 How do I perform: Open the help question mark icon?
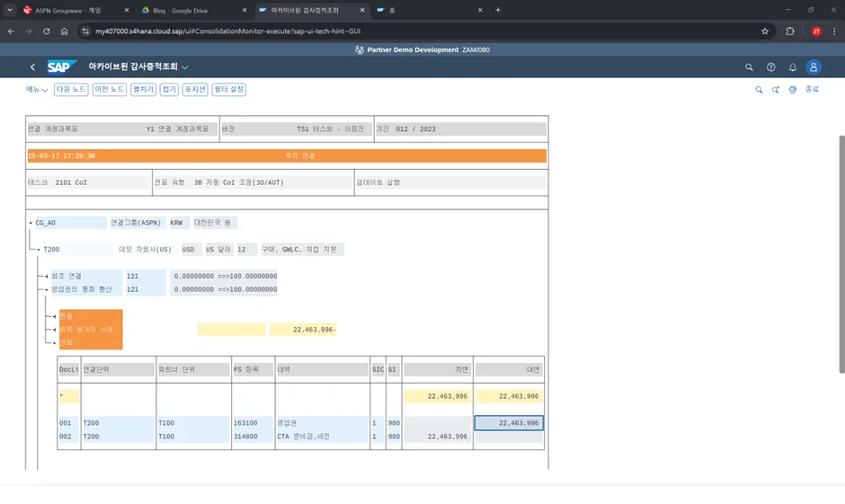(x=770, y=67)
